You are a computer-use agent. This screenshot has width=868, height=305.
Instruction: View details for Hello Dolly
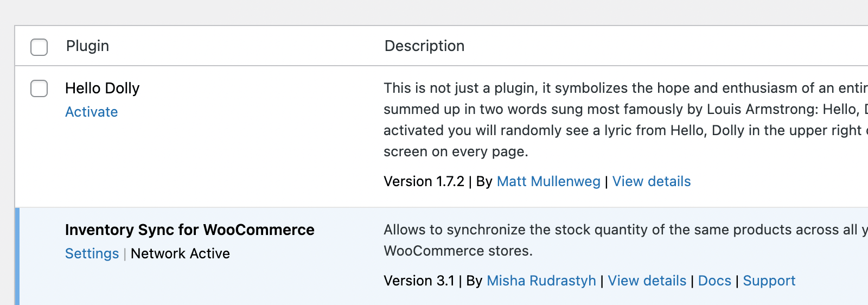point(652,181)
